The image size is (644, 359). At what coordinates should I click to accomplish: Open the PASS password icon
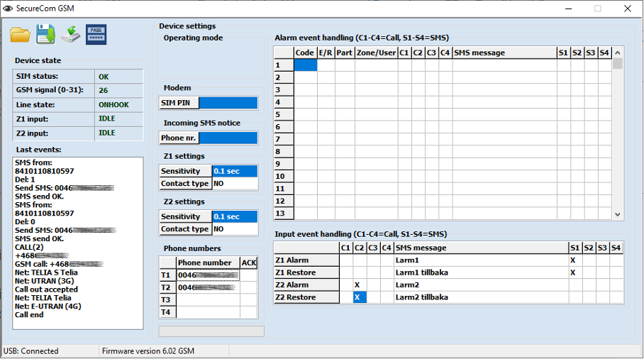point(96,34)
